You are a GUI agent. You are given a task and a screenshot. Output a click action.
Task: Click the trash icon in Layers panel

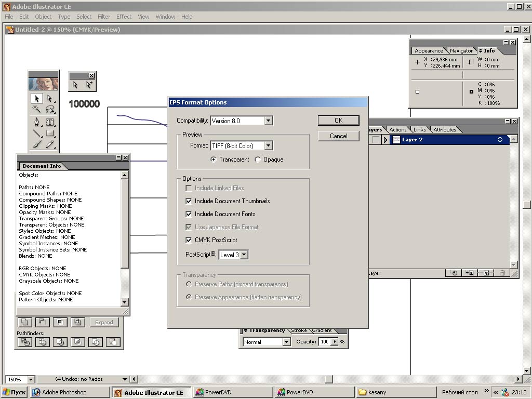tap(502, 273)
